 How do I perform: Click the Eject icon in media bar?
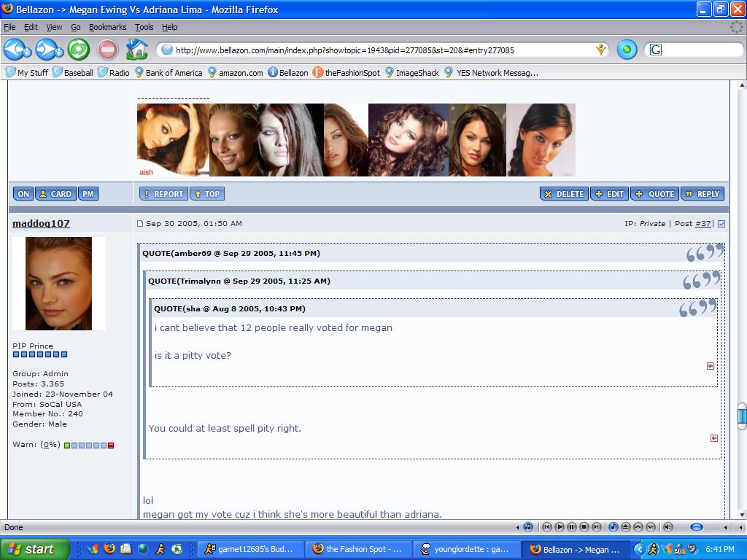tap(626, 527)
